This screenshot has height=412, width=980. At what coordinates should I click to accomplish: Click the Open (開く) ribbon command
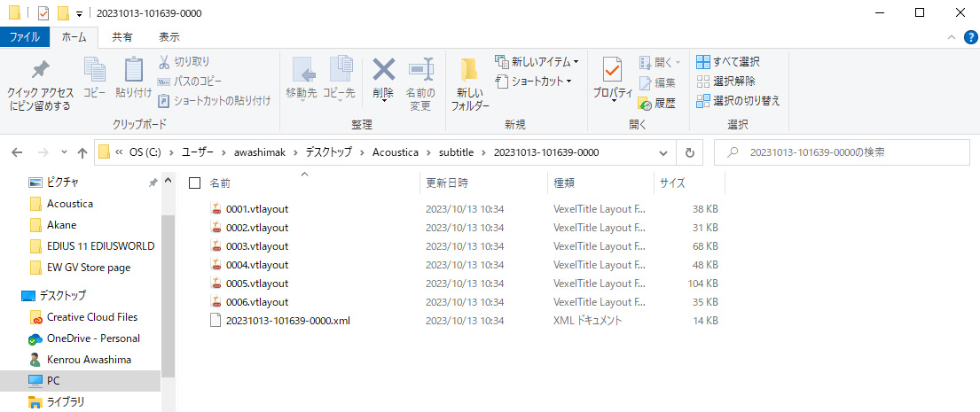[659, 62]
